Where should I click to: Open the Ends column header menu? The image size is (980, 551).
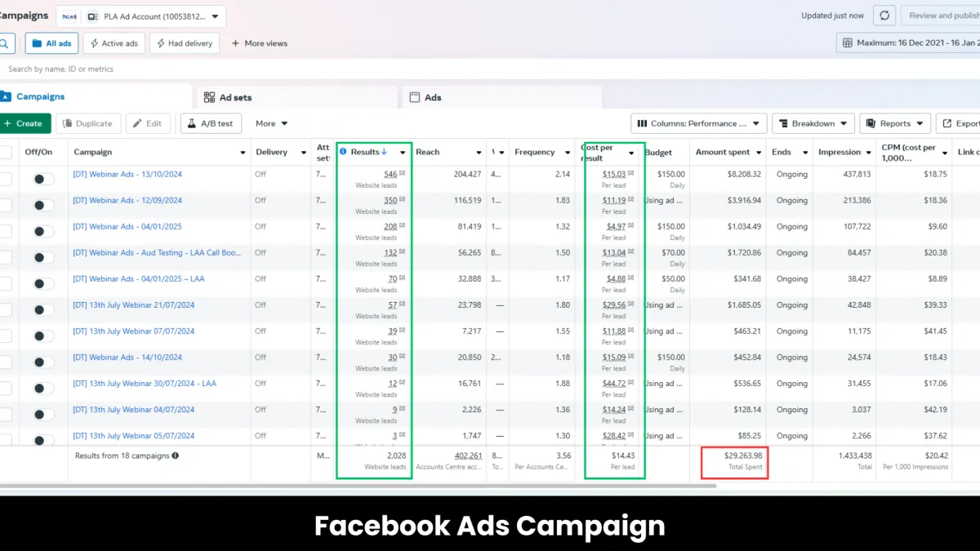click(x=805, y=153)
